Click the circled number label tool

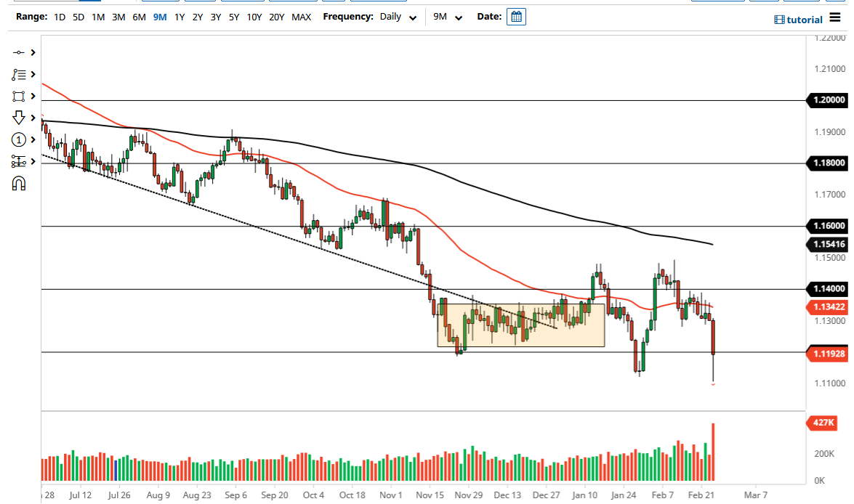pyautogui.click(x=20, y=138)
